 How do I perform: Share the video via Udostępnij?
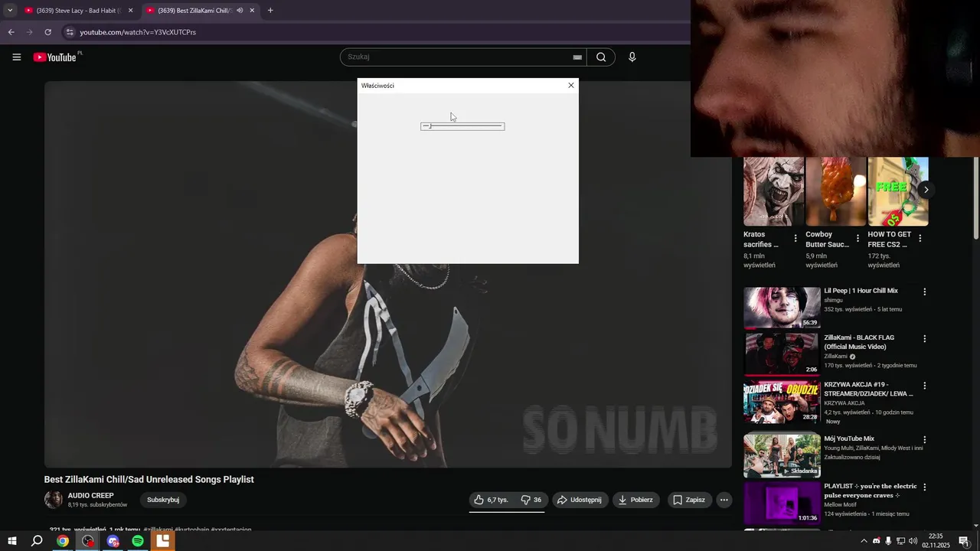coord(580,500)
